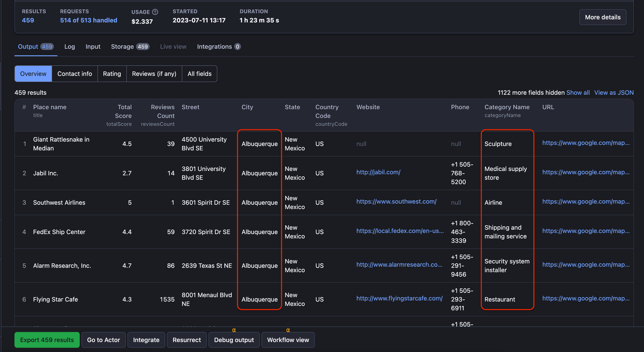Open the More details button
The width and height of the screenshot is (644, 352).
602,17
